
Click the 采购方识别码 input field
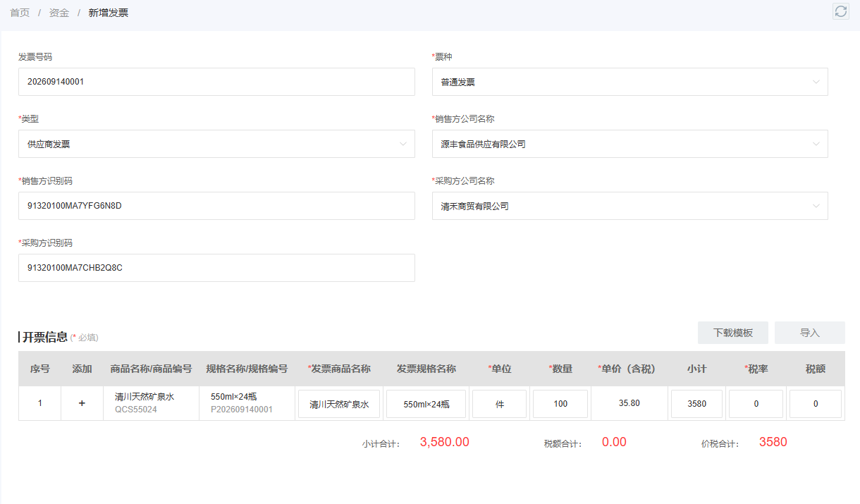click(x=216, y=268)
